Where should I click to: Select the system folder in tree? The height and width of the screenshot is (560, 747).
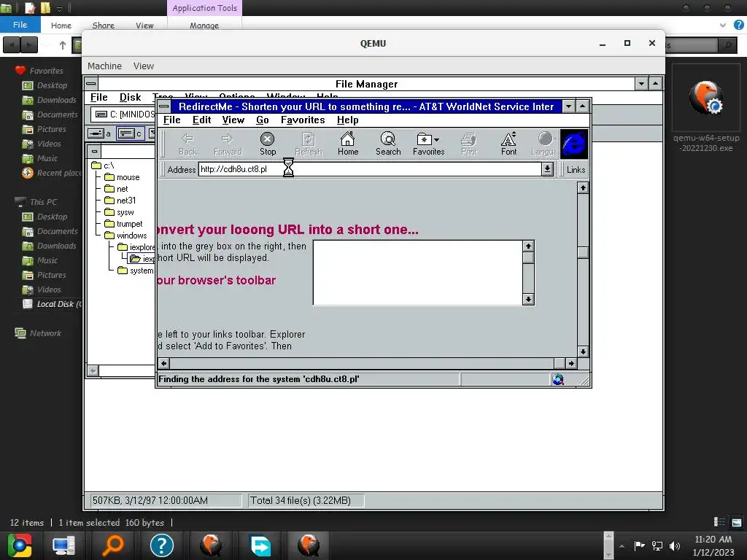point(136,271)
